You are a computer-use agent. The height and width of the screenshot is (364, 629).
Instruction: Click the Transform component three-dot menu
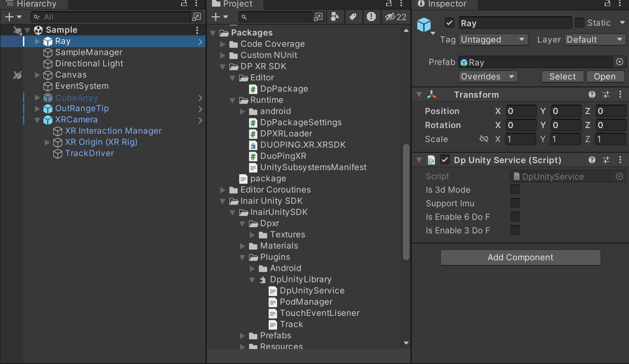[x=620, y=95]
